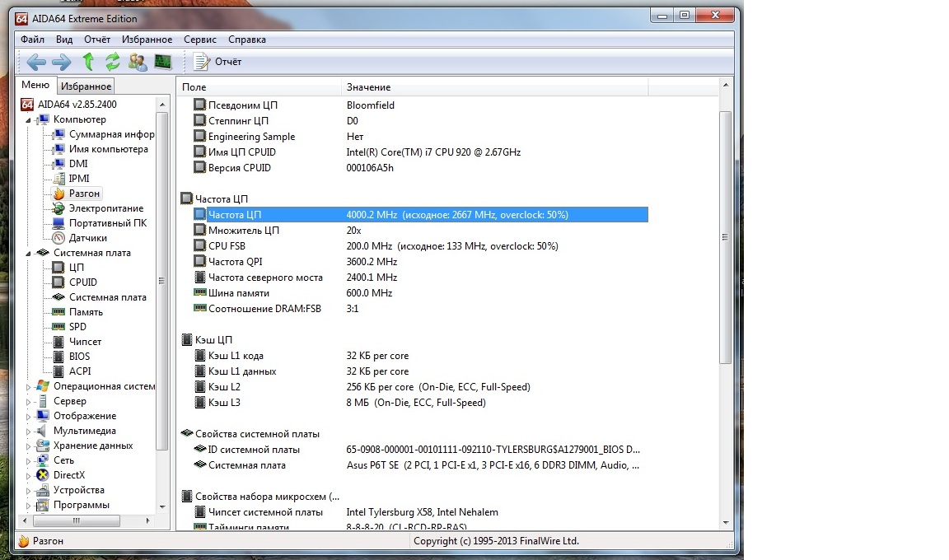
Task: Click the tree pane scroll-up arrow
Action: click(x=162, y=105)
